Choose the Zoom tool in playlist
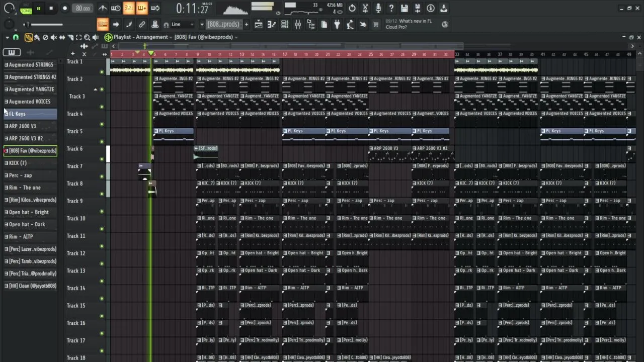The width and height of the screenshot is (644, 362). click(87, 37)
